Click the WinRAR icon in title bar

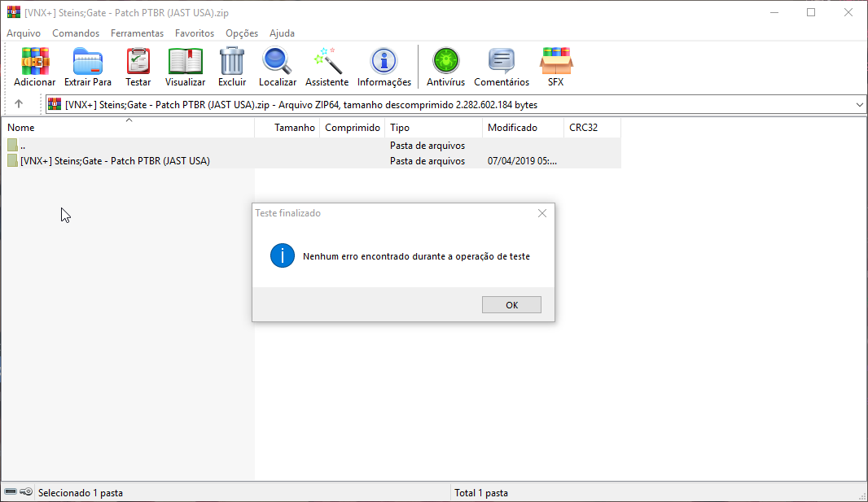coord(14,12)
